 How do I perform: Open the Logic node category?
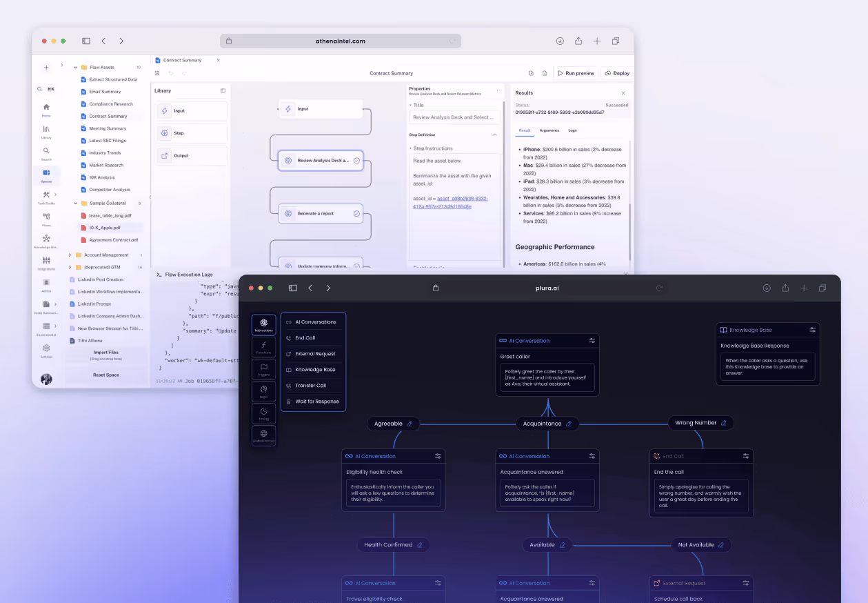pyautogui.click(x=264, y=391)
